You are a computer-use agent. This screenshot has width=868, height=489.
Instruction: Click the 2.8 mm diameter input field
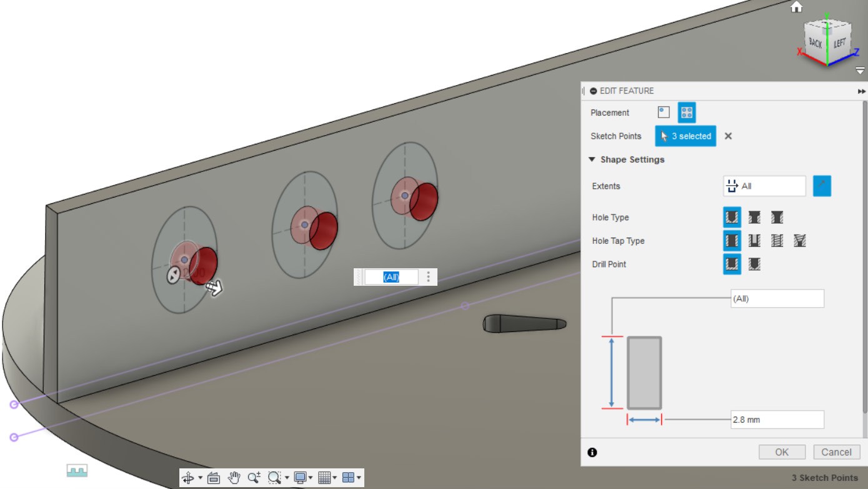coord(777,420)
